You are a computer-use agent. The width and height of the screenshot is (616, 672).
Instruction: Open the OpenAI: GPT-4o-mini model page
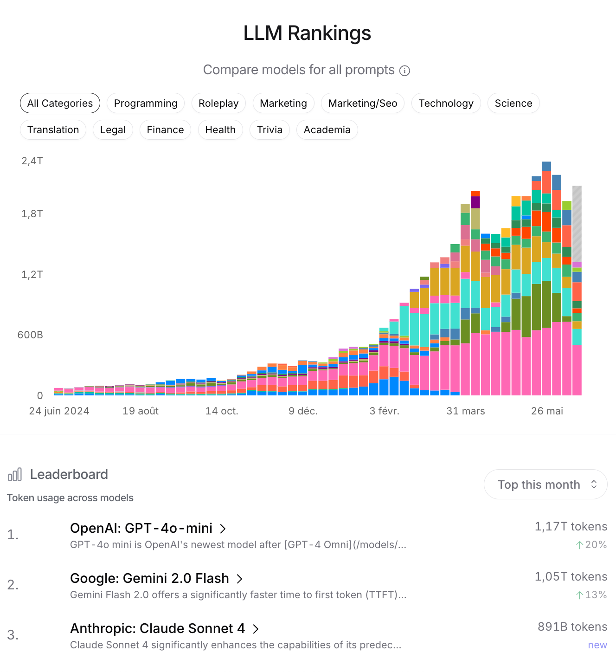[x=141, y=528]
